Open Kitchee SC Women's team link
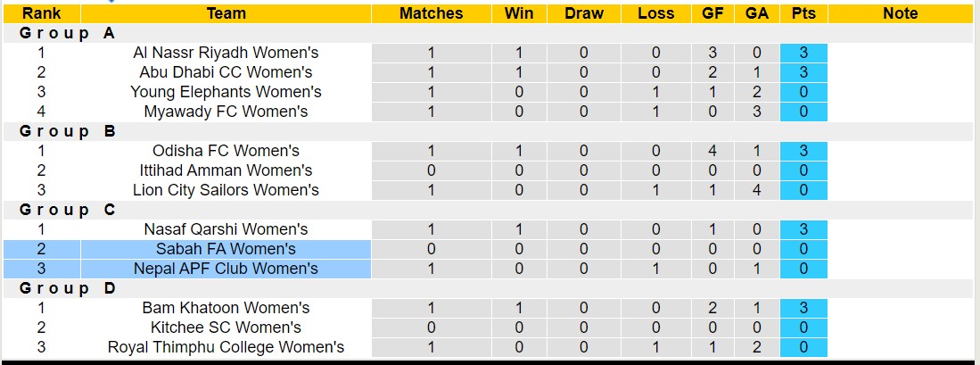 226,328
